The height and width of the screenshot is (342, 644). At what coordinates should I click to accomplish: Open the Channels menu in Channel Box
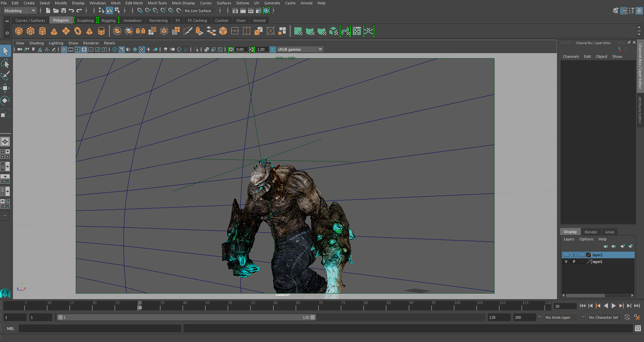click(x=571, y=56)
